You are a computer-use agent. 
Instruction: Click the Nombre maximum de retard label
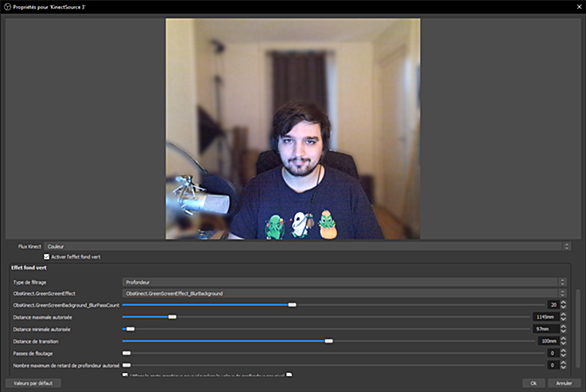[x=66, y=365]
